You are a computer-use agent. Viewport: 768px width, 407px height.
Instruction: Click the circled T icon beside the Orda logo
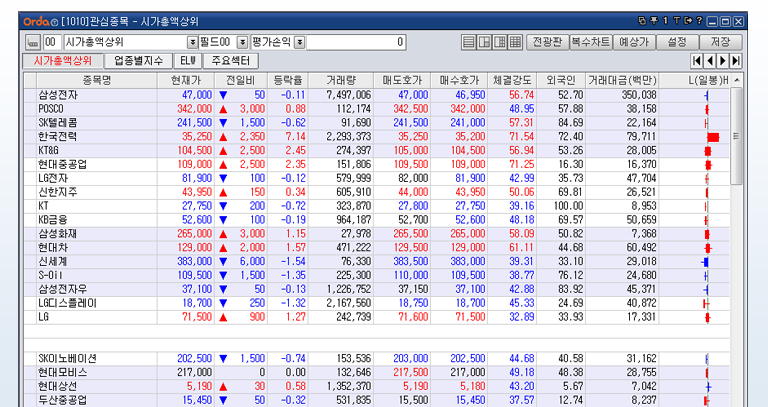(55, 22)
